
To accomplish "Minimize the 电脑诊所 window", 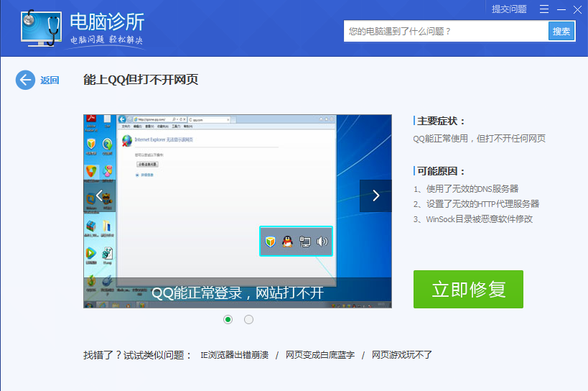I will tap(561, 9).
